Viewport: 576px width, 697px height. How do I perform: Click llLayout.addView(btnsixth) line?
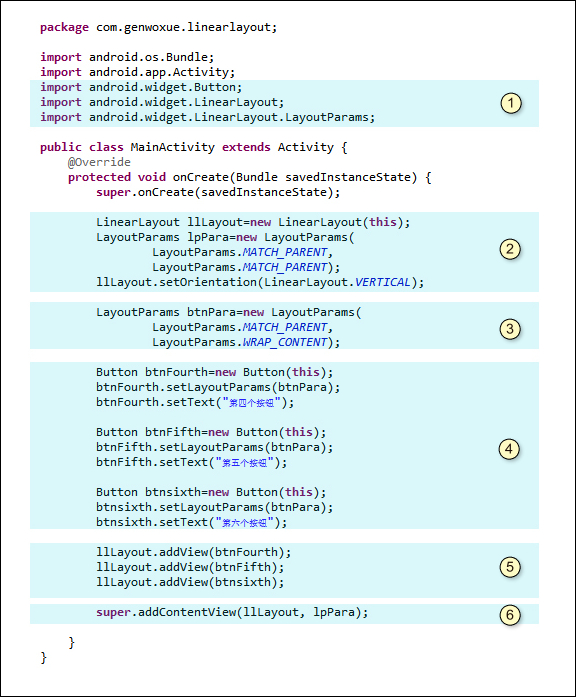point(190,582)
